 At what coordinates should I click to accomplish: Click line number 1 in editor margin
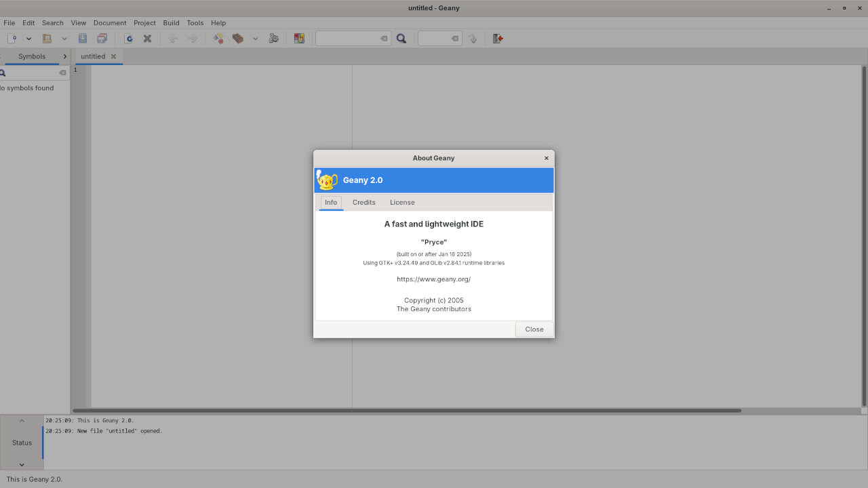(76, 70)
